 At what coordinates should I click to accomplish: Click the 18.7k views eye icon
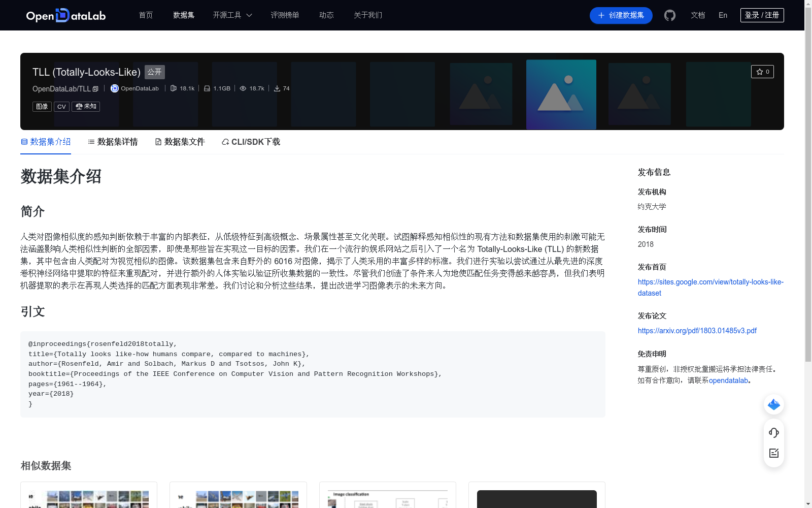243,88
